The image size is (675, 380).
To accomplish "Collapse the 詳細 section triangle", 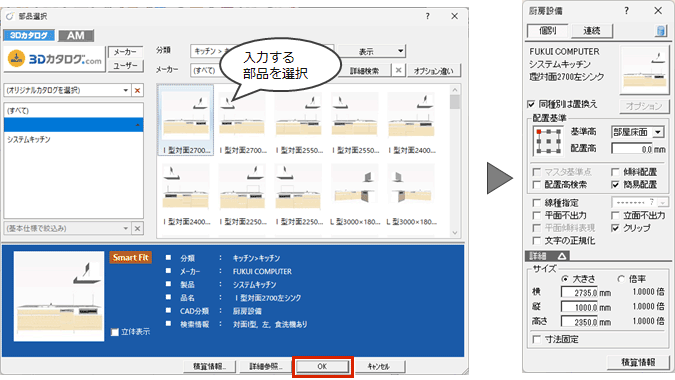I will (562, 256).
